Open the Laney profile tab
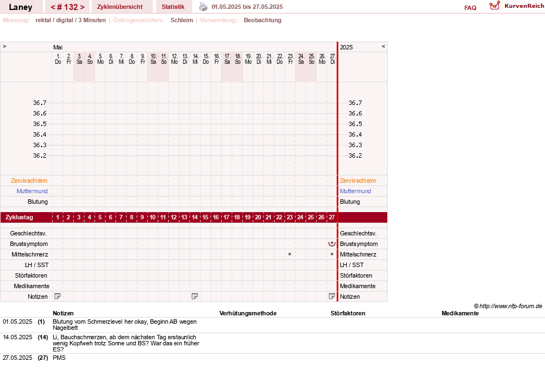 (x=21, y=7)
